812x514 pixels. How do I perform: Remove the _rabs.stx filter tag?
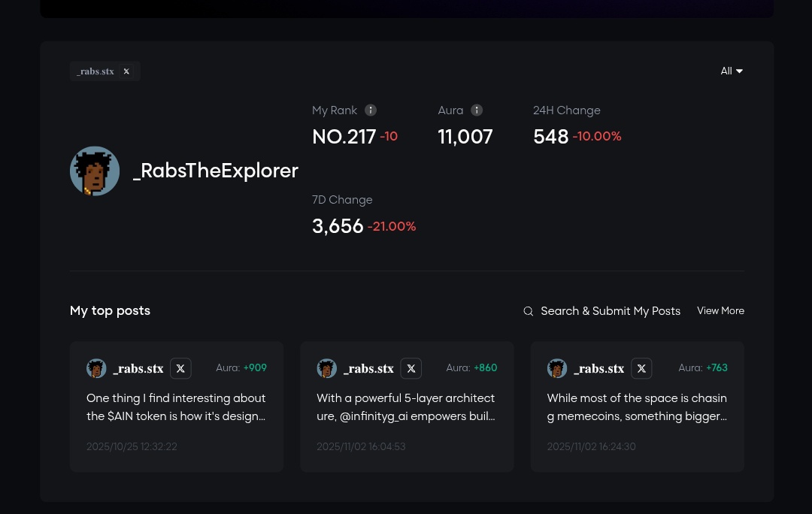pos(126,71)
